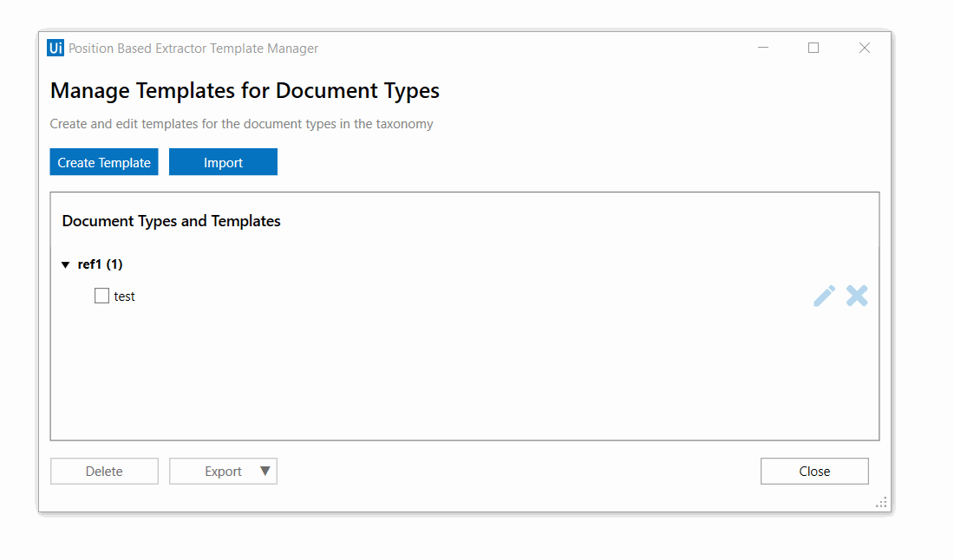Close the Template Manager with the Close button
The height and width of the screenshot is (560, 954).
(814, 471)
